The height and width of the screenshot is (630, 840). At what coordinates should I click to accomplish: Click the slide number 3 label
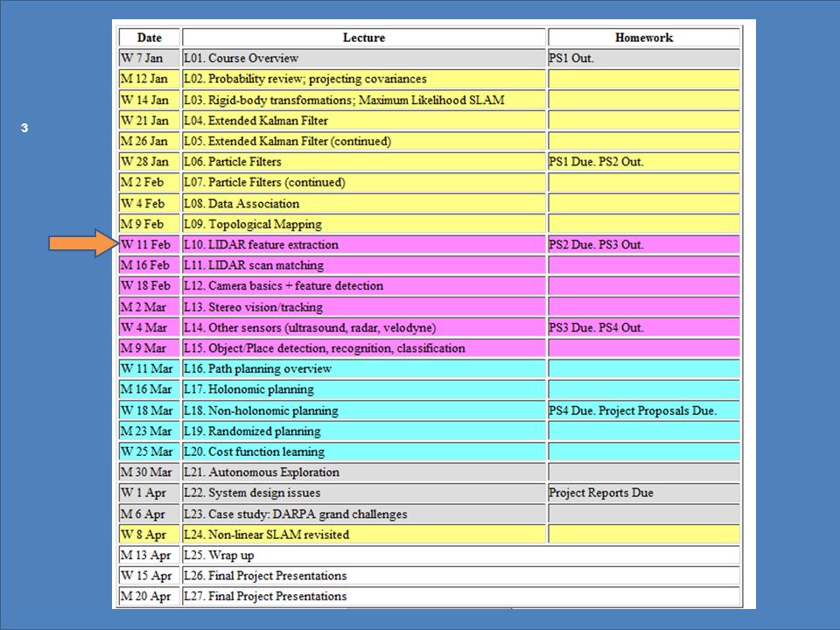point(24,128)
